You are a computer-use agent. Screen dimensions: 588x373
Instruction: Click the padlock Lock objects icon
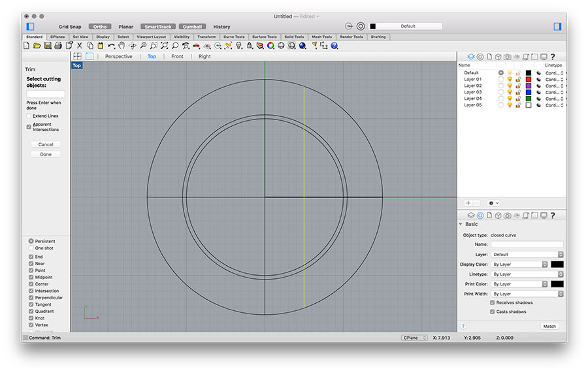250,46
